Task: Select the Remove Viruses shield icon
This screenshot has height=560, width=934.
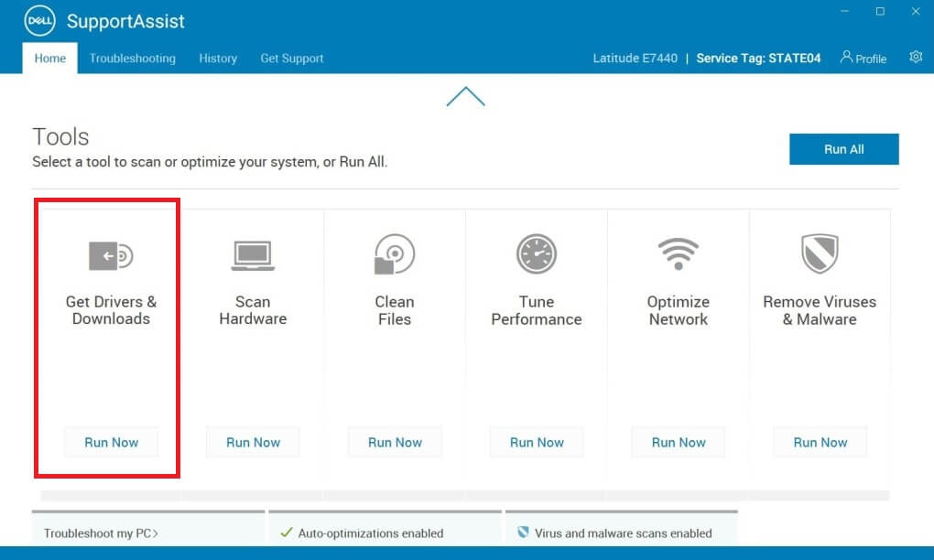Action: pos(820,253)
